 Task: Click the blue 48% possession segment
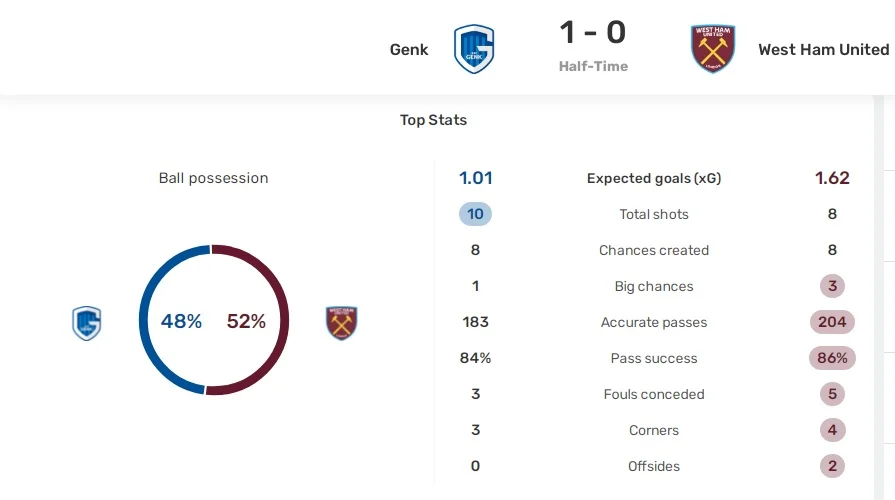pyautogui.click(x=146, y=320)
